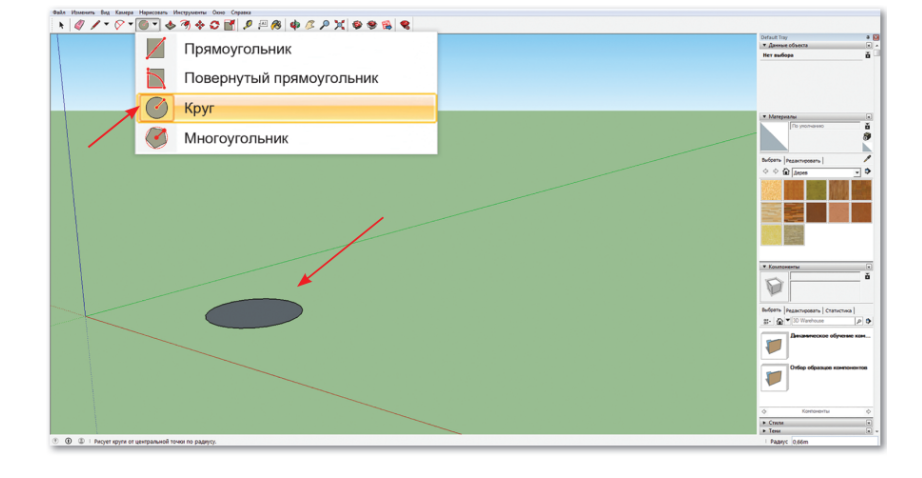The width and height of the screenshot is (922, 478).
Task: Click the Circle shape tool toolbar button
Action: tap(144, 25)
